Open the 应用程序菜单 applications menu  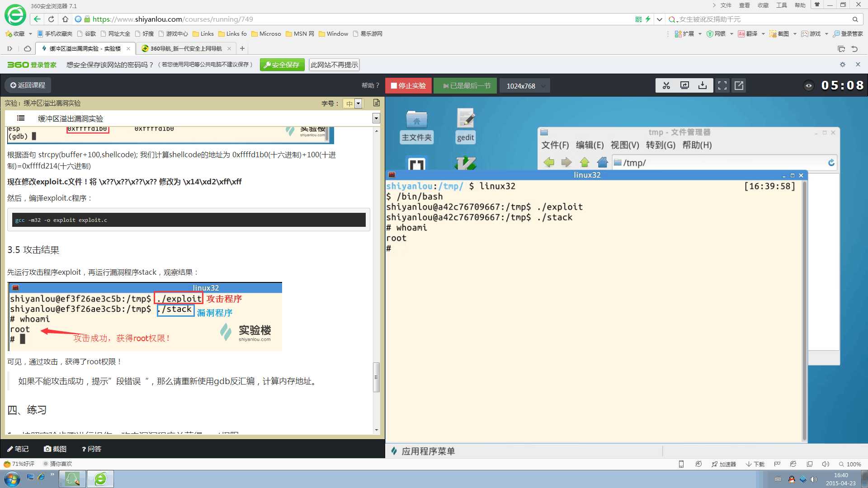tap(423, 451)
